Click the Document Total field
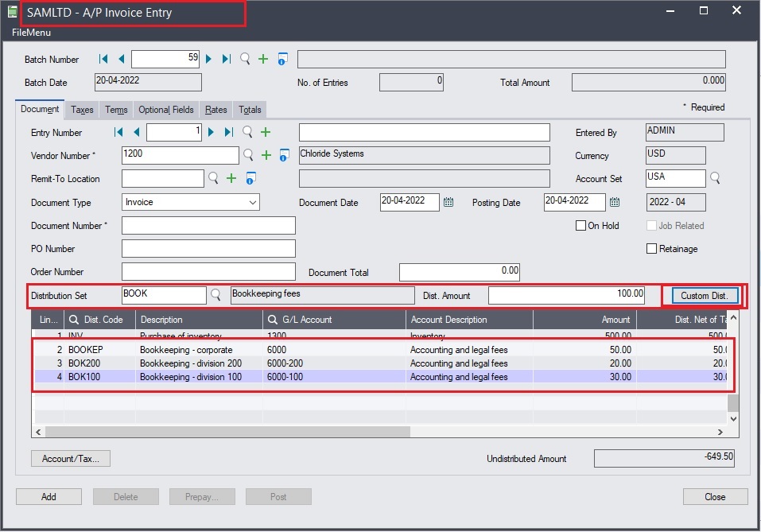 (x=460, y=272)
